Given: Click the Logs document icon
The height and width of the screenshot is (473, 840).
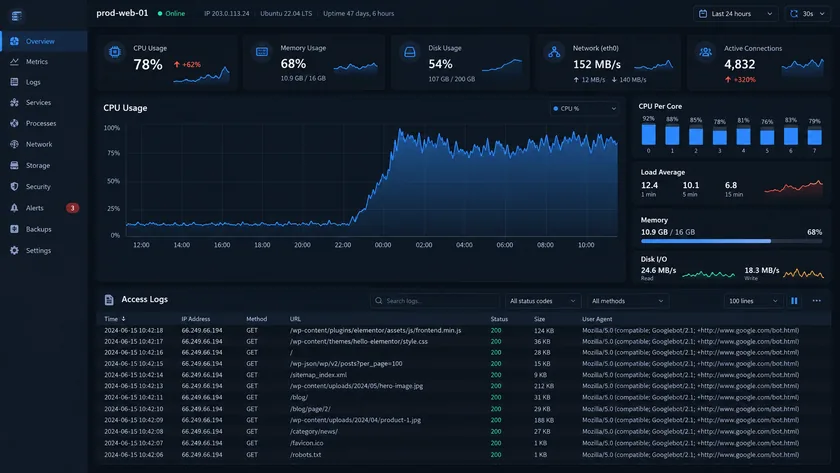Looking at the screenshot, I should pyautogui.click(x=14, y=82).
